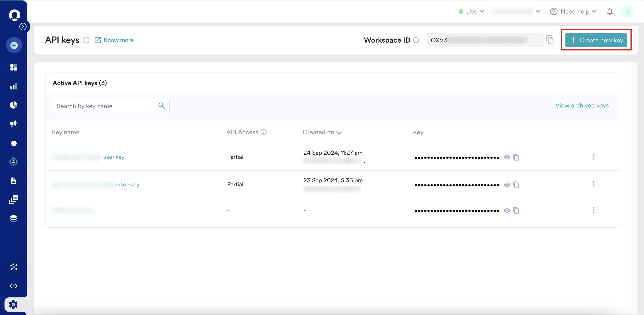Open View archived keys link
644x315 pixels.
tap(582, 105)
